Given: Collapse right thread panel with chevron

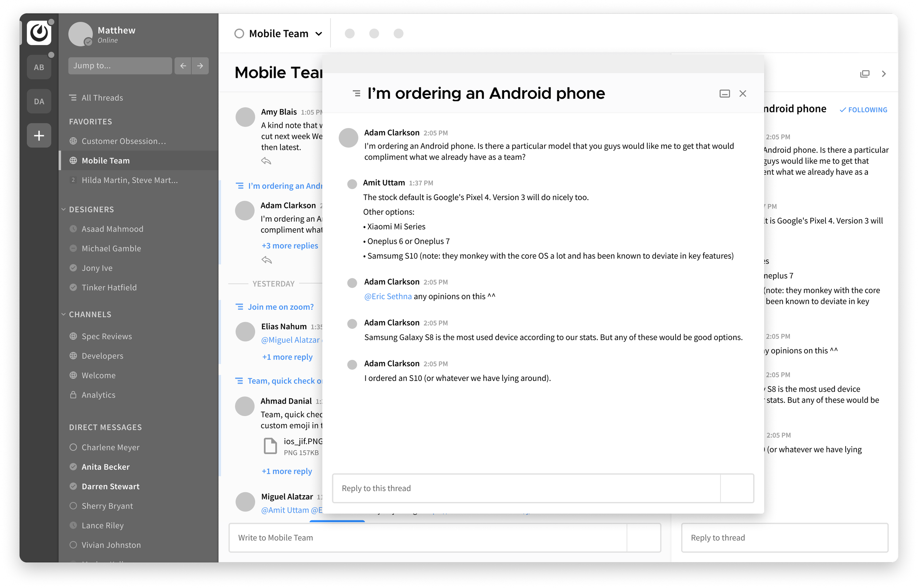Looking at the screenshot, I should (x=883, y=74).
